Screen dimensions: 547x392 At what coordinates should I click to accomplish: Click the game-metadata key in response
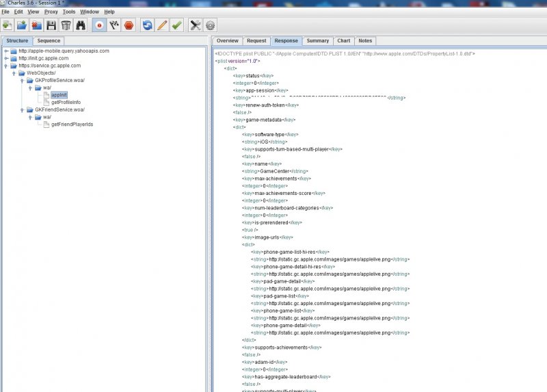pos(264,120)
